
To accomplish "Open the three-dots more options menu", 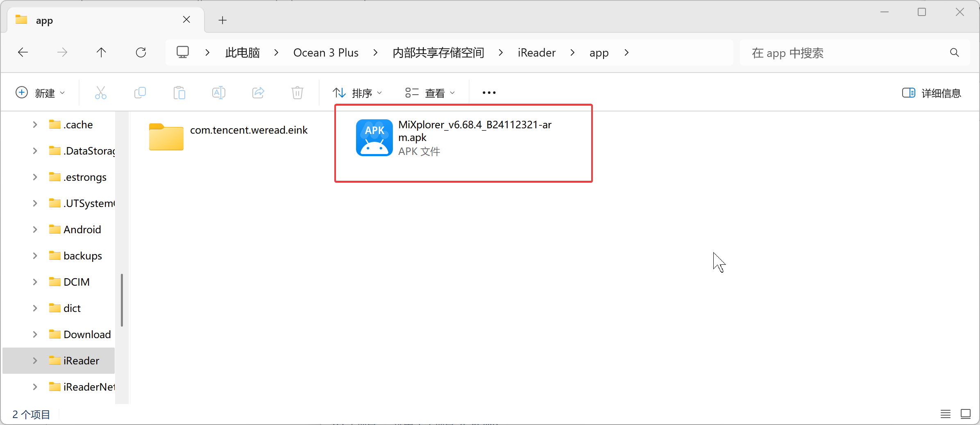I will 489,93.
